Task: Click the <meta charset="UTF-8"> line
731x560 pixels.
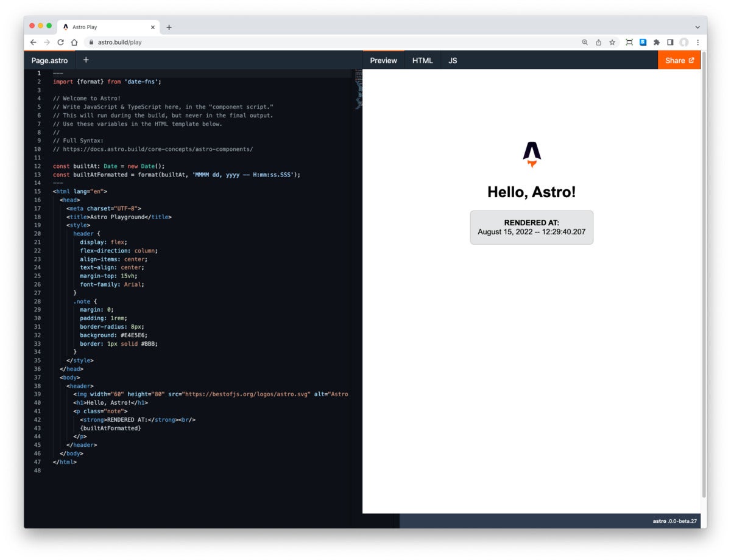Action: pos(104,208)
